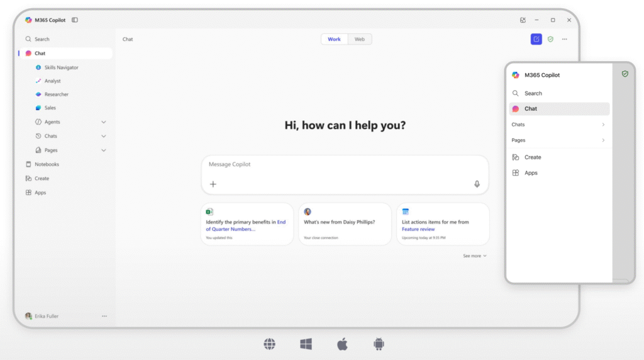The image size is (644, 360).
Task: Expand the Pages section chevron in sidebar
Action: point(104,150)
